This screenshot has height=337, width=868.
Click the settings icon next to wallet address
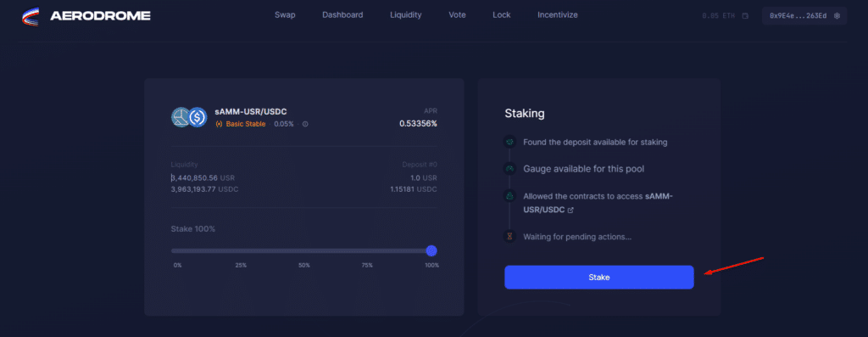pos(837,16)
